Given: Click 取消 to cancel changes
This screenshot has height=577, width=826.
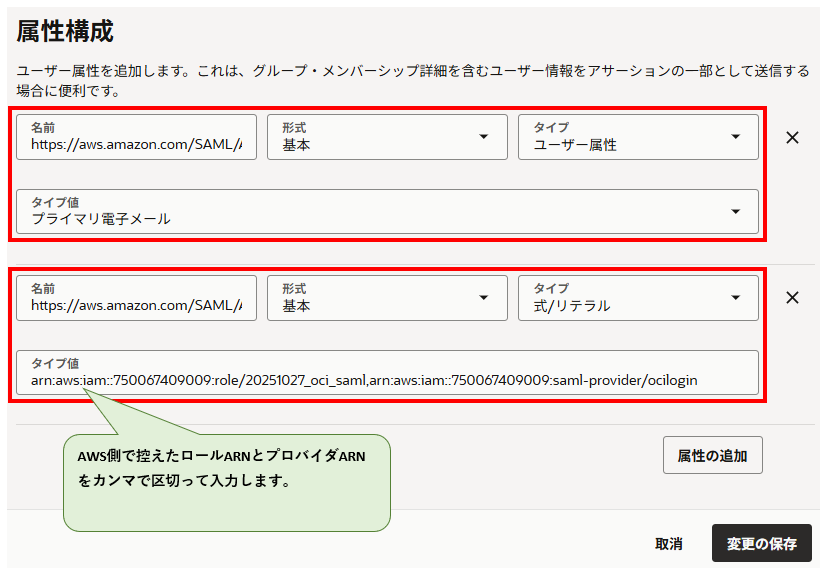Looking at the screenshot, I should pos(668,544).
